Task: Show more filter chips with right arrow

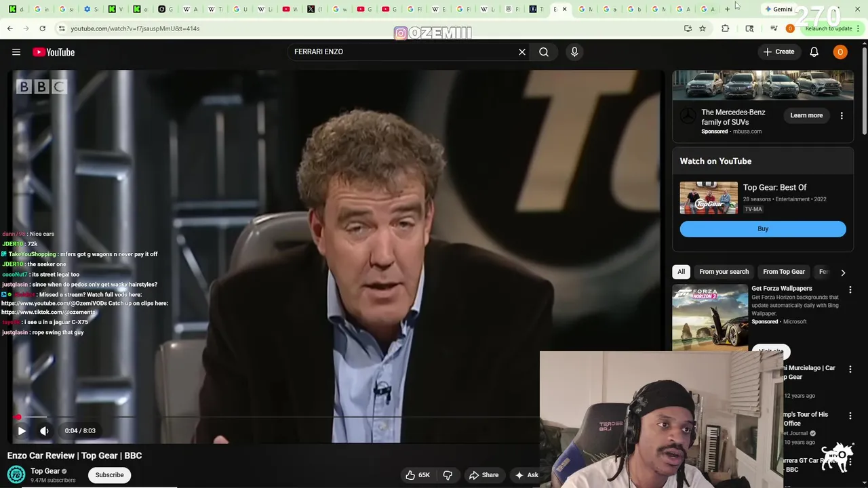Action: [843, 272]
